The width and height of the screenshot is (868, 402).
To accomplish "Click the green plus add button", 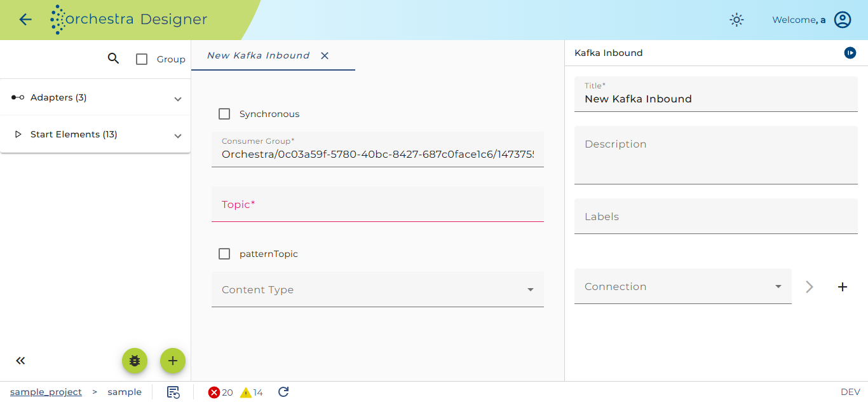I will tap(173, 361).
